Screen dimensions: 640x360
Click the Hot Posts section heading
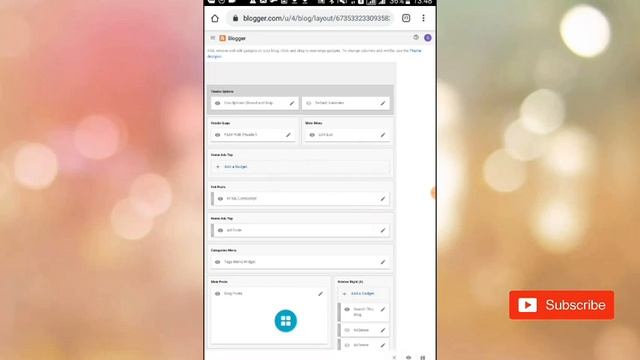[x=218, y=187]
